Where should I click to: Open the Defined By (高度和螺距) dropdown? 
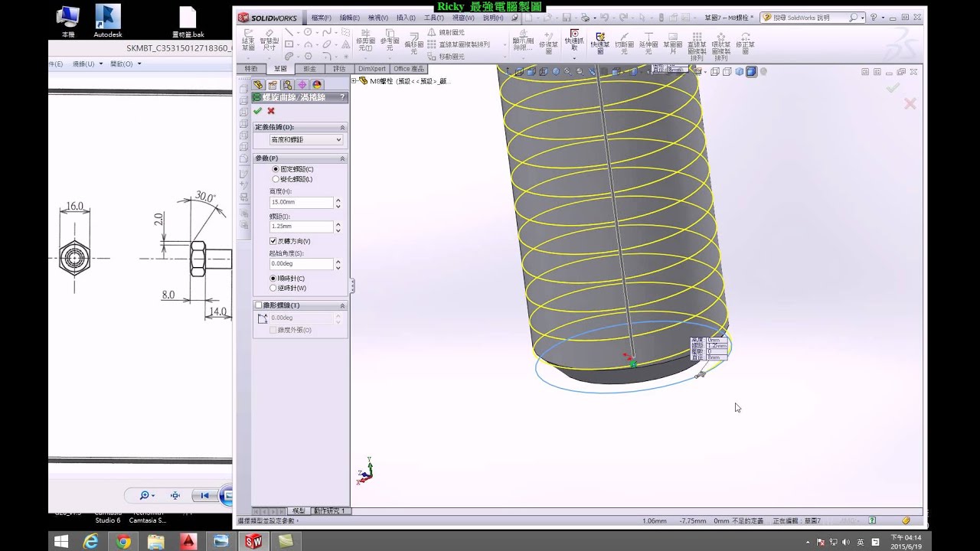tap(306, 140)
